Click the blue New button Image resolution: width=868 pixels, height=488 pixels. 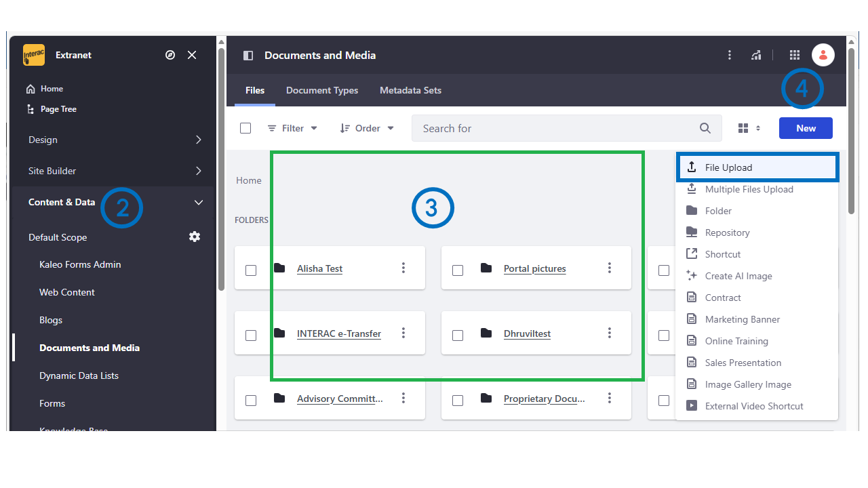point(806,128)
